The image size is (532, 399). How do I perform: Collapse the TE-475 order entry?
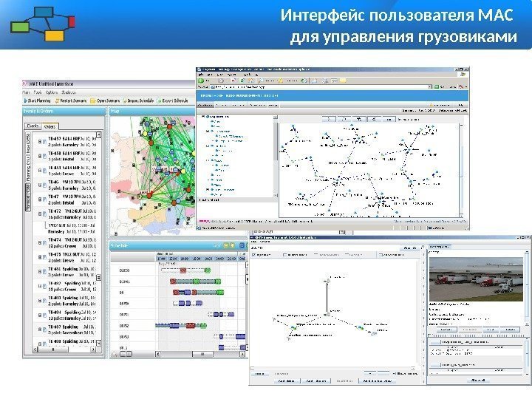(x=39, y=258)
